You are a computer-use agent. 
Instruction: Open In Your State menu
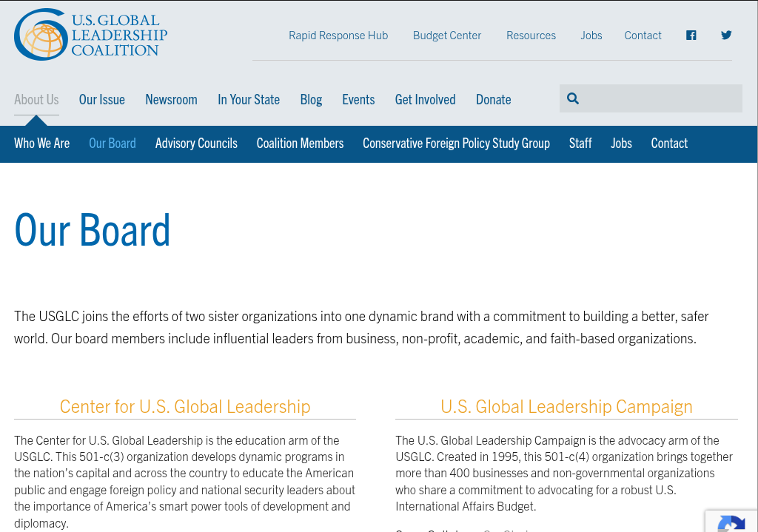(x=249, y=100)
